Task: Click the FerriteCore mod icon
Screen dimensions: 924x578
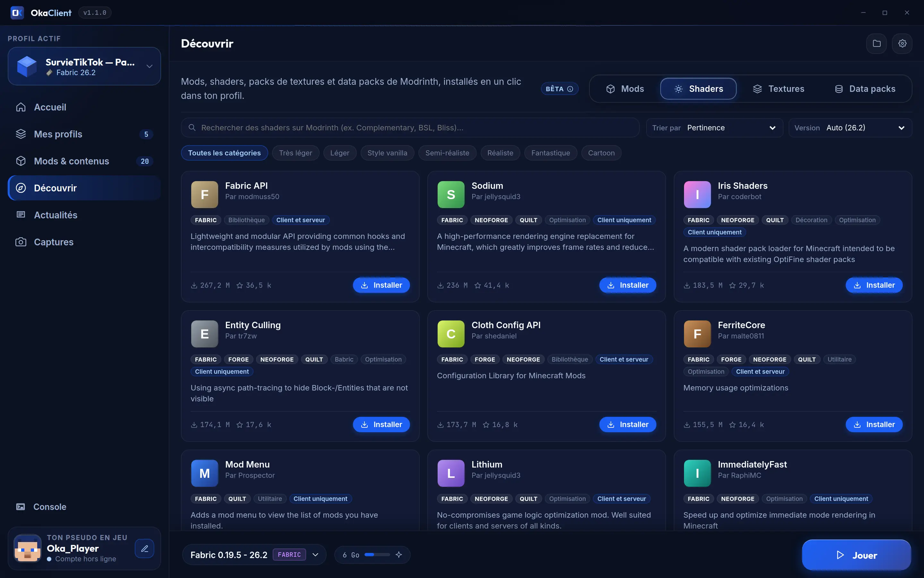Action: tap(697, 334)
